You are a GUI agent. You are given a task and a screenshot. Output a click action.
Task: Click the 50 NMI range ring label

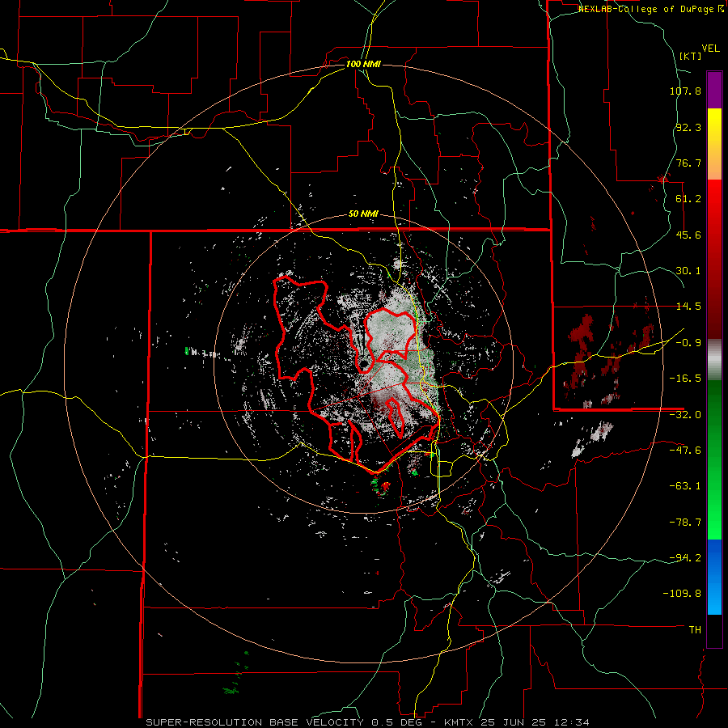pos(363,214)
